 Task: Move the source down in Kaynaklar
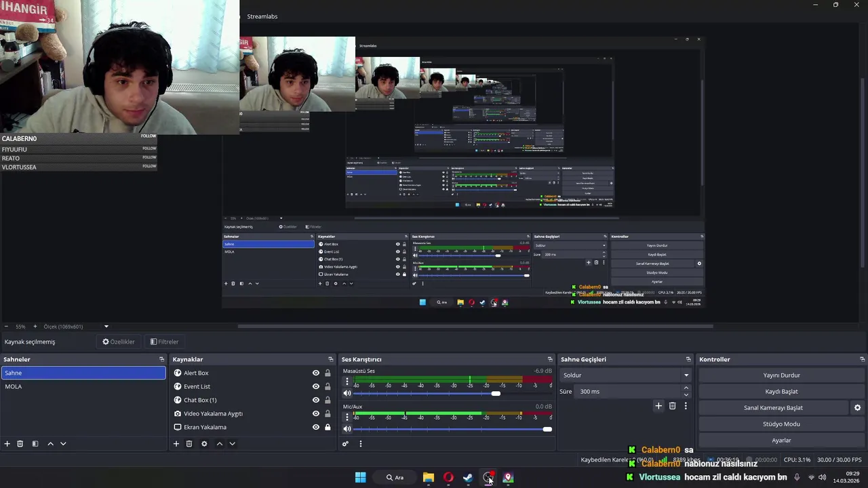(232, 444)
